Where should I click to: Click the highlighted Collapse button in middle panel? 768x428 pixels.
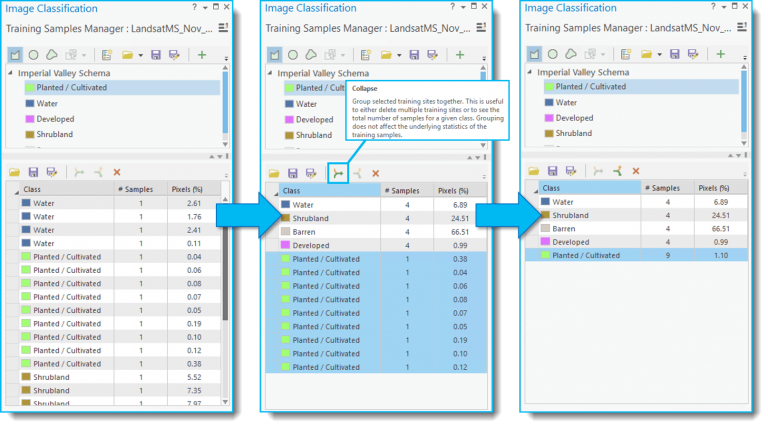(338, 173)
